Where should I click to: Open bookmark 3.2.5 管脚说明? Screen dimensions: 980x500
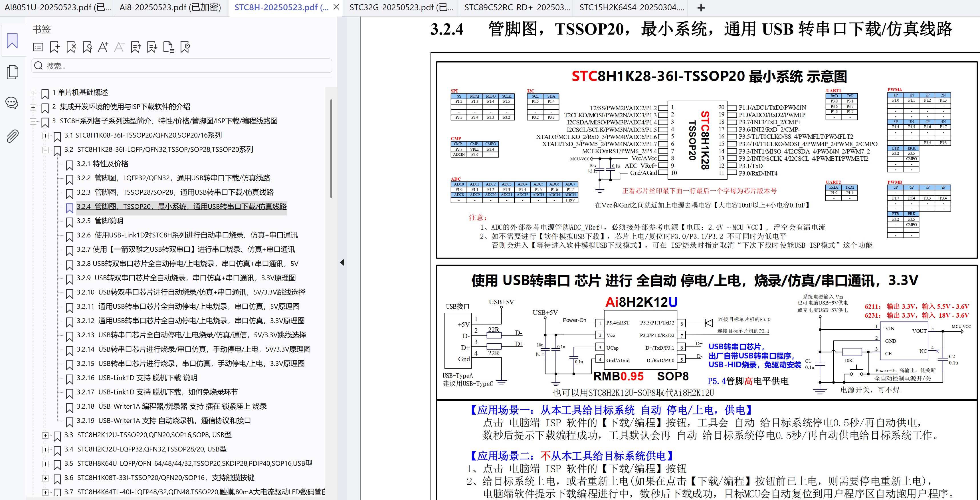coord(100,221)
